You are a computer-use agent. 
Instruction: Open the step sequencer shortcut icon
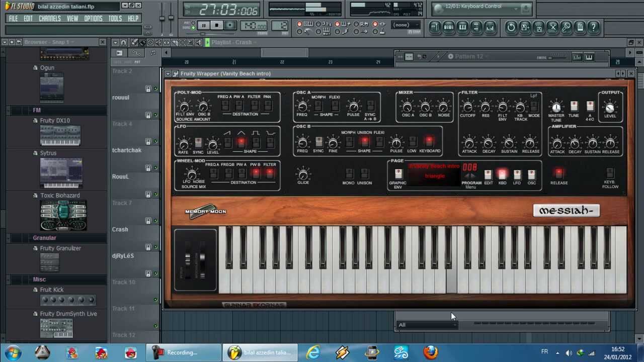pyautogui.click(x=449, y=27)
